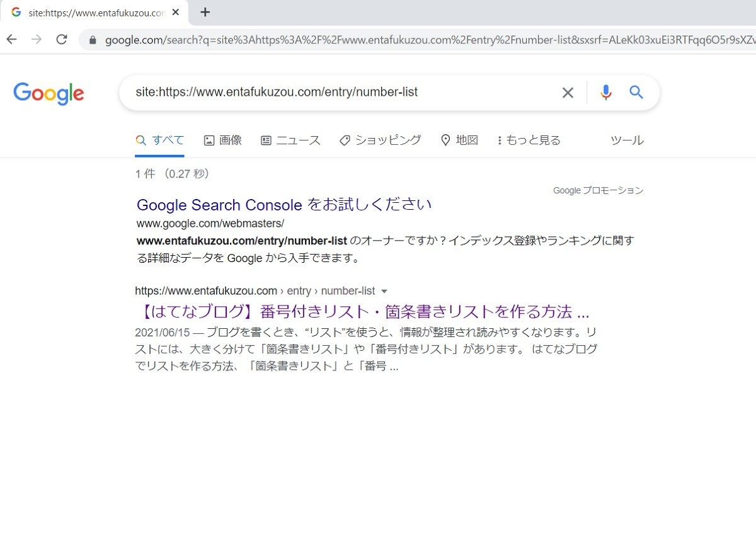Go back using the browser back arrow
The width and height of the screenshot is (756, 533).
[11, 39]
